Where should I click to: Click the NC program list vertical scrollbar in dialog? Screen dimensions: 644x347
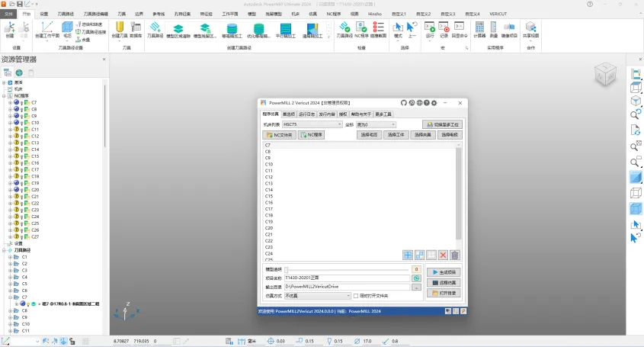(458, 193)
